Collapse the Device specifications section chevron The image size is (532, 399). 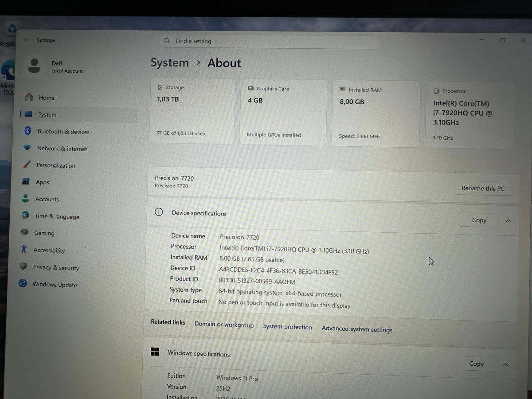pyautogui.click(x=508, y=221)
